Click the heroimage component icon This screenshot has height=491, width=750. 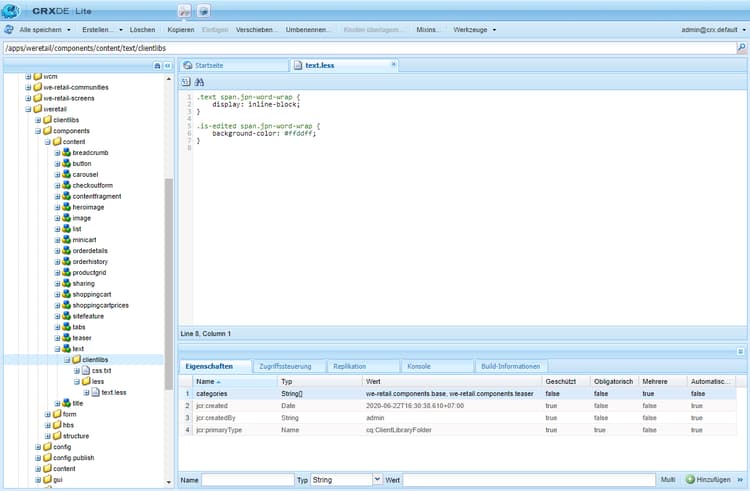pyautogui.click(x=66, y=207)
